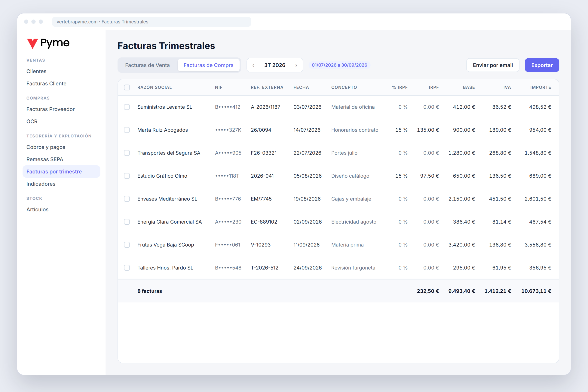Toggle the select-all checkbox in table header
Screen dimensions: 588x392
(127, 88)
